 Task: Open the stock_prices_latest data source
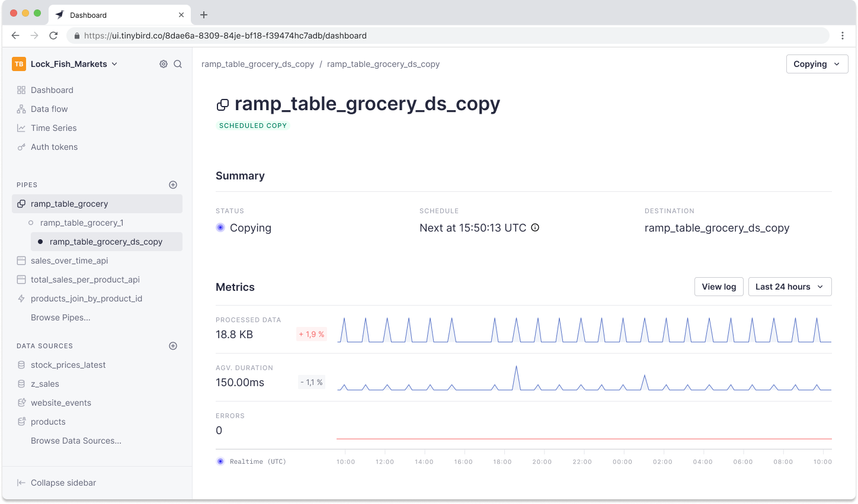tap(68, 365)
